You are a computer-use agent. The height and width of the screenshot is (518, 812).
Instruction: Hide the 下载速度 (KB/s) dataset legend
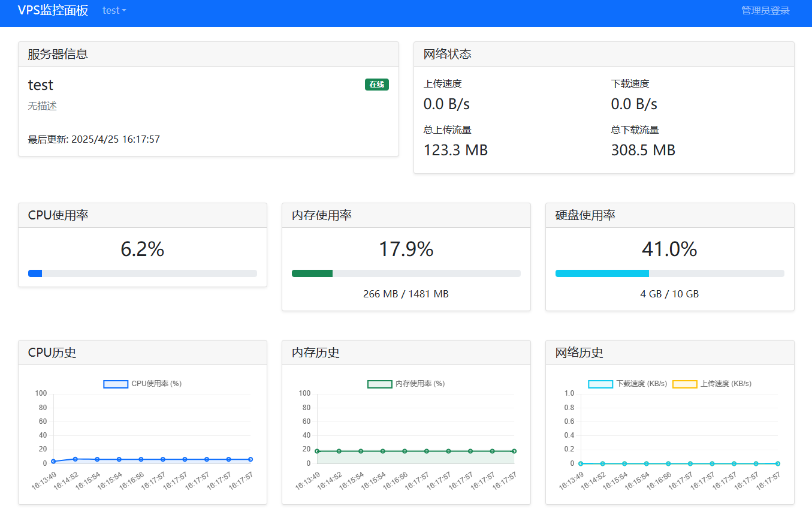[x=627, y=384]
